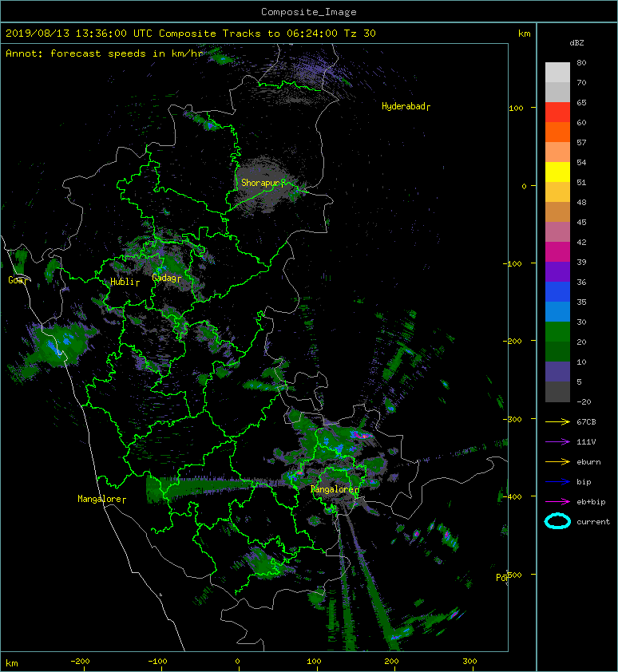Click the Composite_Image title text

pyautogui.click(x=309, y=12)
